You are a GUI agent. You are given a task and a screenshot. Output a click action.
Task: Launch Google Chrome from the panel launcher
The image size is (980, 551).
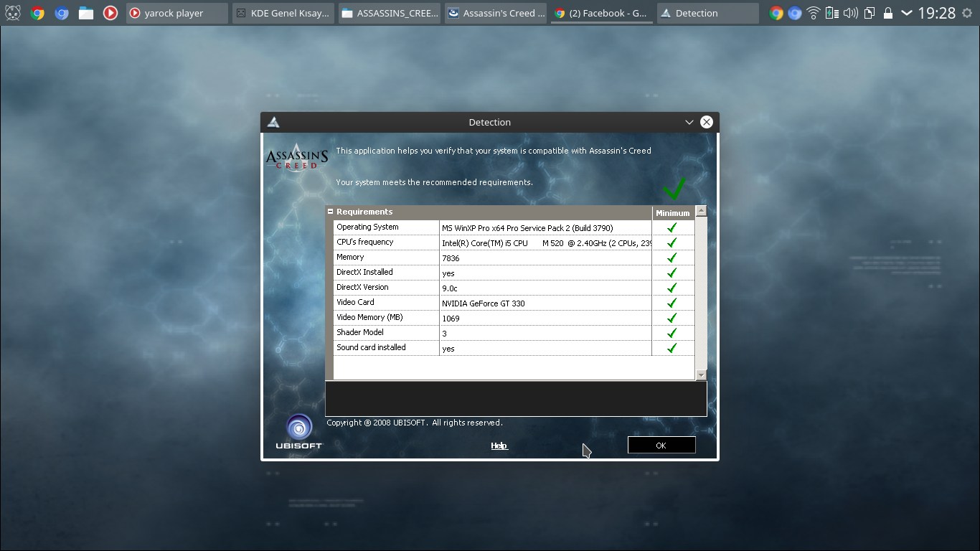(37, 13)
